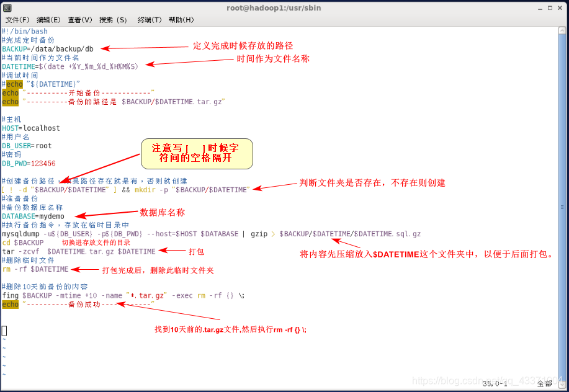Open the 查看(V) menu

tap(80, 19)
